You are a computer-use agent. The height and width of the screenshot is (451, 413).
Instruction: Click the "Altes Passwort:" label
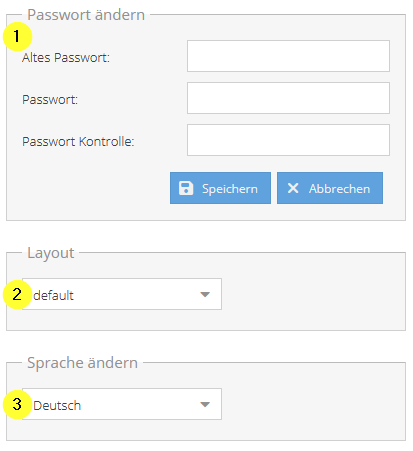click(66, 58)
